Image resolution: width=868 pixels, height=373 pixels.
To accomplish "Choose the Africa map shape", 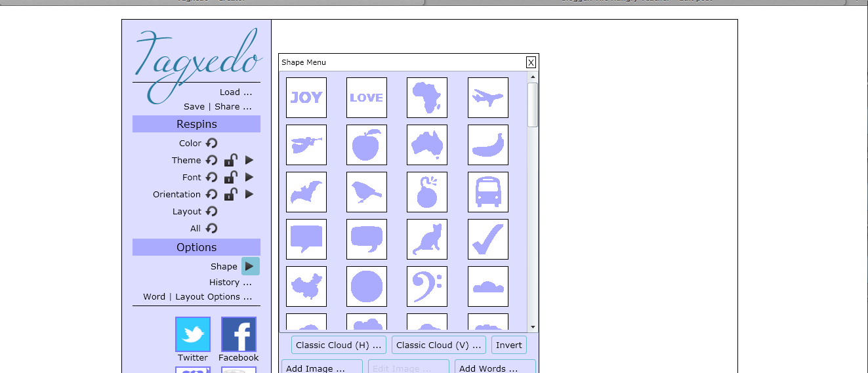I will click(x=427, y=98).
